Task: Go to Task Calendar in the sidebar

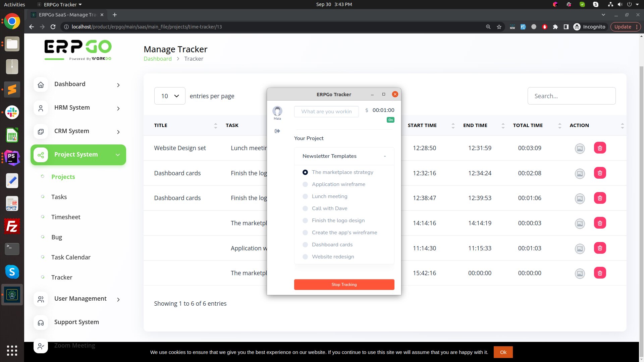Action: [x=71, y=257]
